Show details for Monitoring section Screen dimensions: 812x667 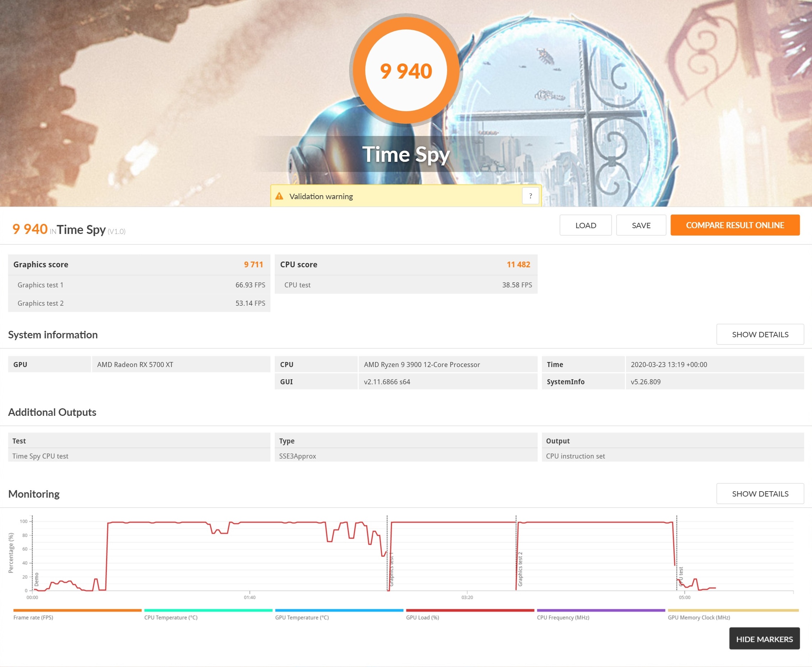tap(760, 494)
